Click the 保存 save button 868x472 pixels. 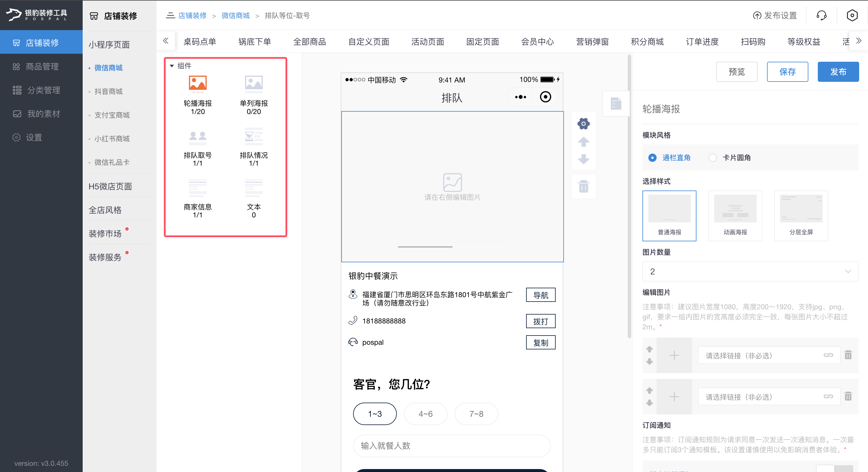(787, 72)
